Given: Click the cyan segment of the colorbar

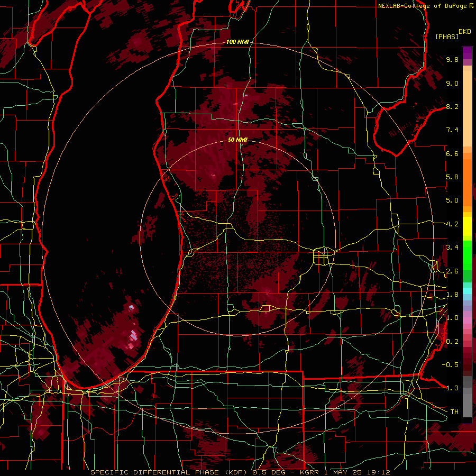Looking at the screenshot, I should (467, 291).
